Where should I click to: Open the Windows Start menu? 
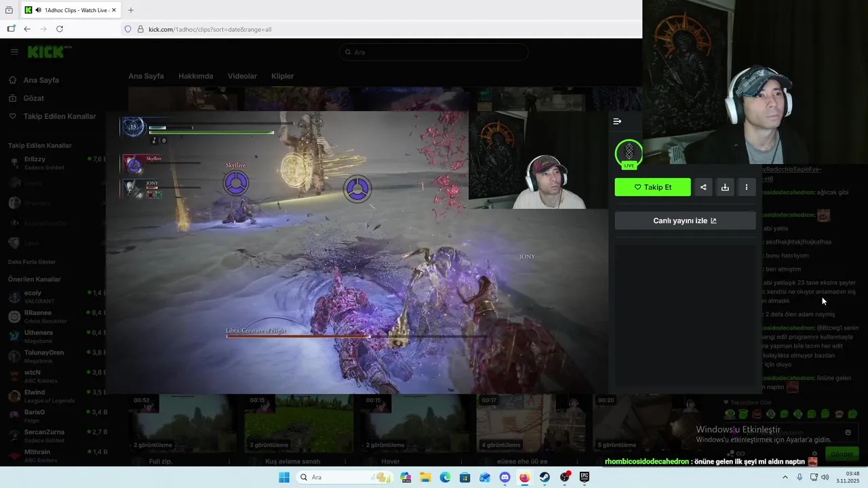pyautogui.click(x=284, y=477)
